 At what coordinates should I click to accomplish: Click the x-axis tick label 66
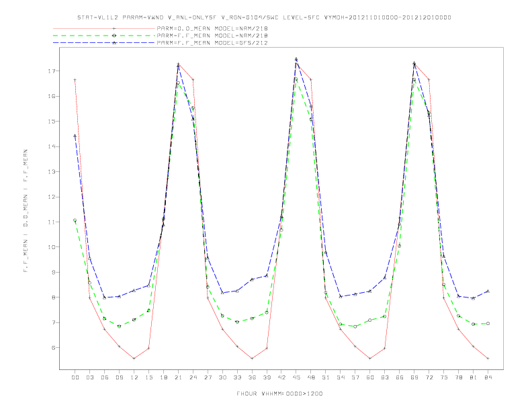click(400, 377)
